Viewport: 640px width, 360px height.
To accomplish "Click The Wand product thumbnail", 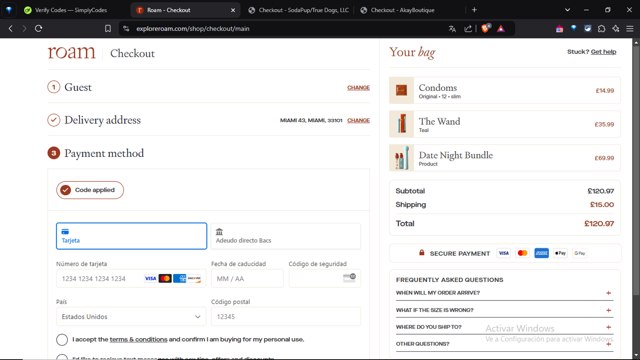I will [401, 124].
